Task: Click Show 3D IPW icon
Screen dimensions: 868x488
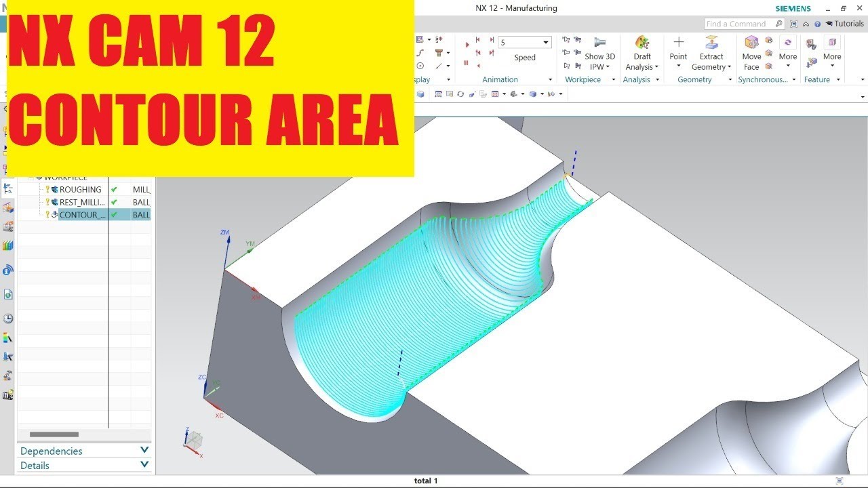Action: 599,42
